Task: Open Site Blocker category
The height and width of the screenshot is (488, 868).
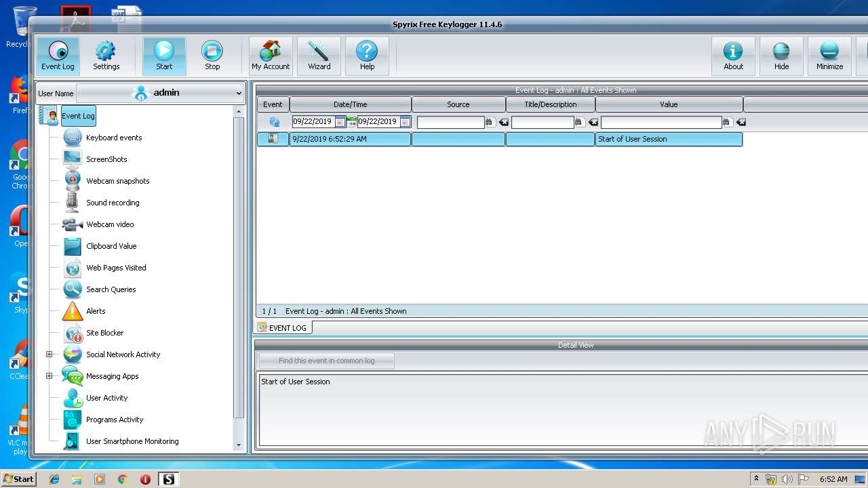Action: 104,333
